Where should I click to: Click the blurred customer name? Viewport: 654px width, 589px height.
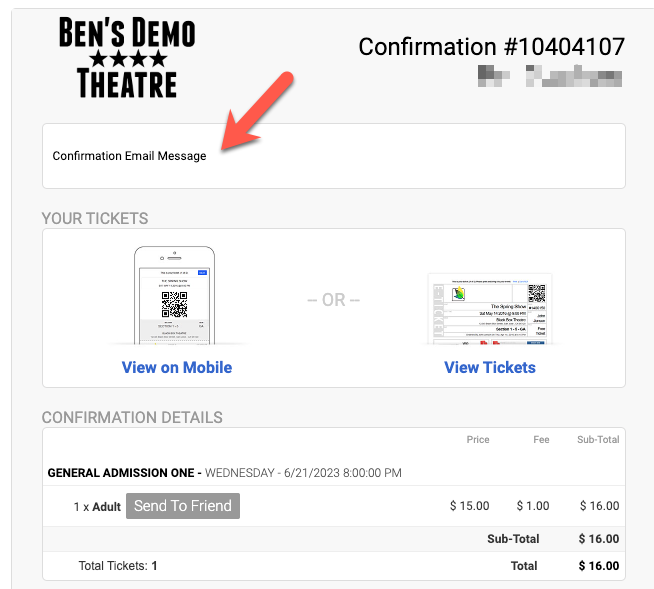click(x=550, y=76)
